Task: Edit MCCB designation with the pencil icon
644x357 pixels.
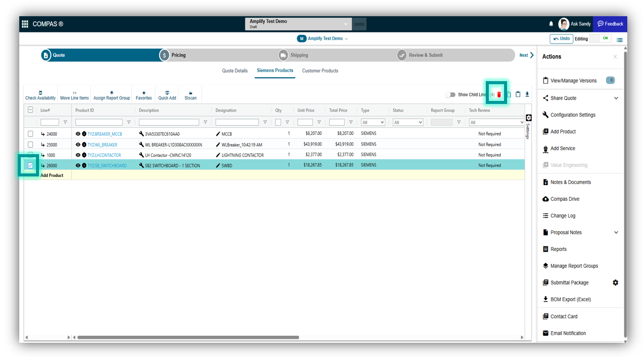Action: pyautogui.click(x=218, y=134)
